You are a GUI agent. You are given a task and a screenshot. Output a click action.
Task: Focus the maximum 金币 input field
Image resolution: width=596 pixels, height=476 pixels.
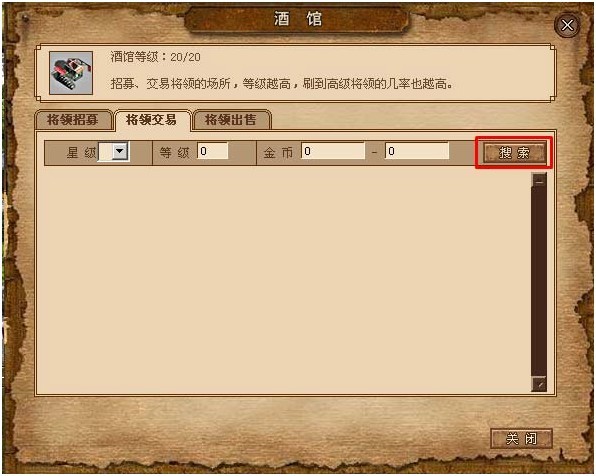[417, 151]
